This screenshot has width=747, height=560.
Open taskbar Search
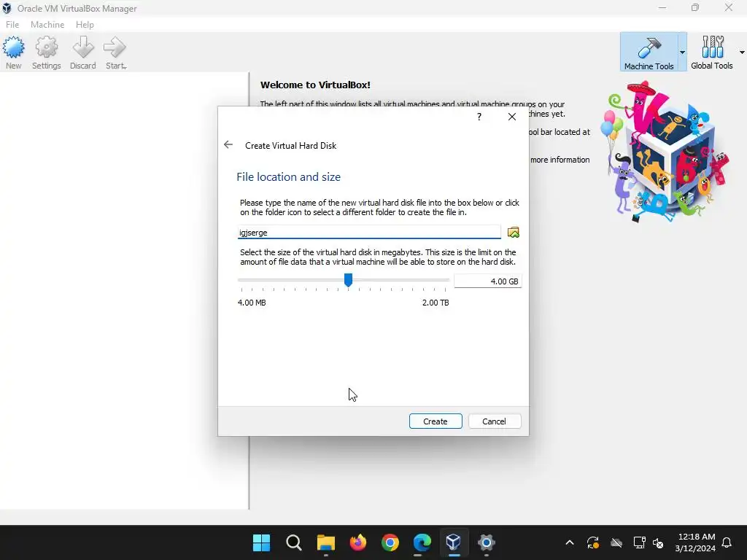293,542
